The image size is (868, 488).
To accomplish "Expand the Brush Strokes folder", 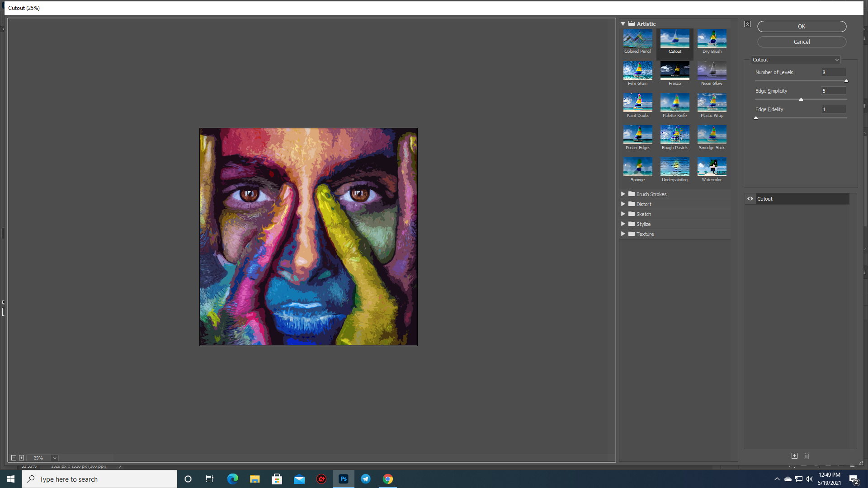I will pyautogui.click(x=623, y=194).
